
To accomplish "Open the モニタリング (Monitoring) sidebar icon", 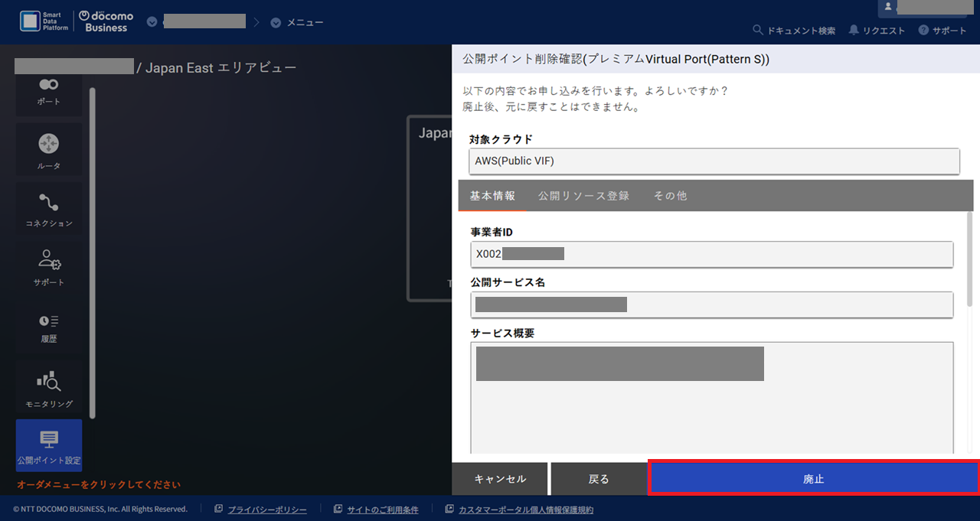I will [48, 386].
